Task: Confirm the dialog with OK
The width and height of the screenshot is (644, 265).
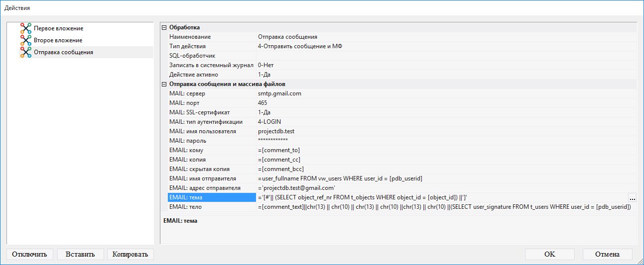Action: pos(549,254)
